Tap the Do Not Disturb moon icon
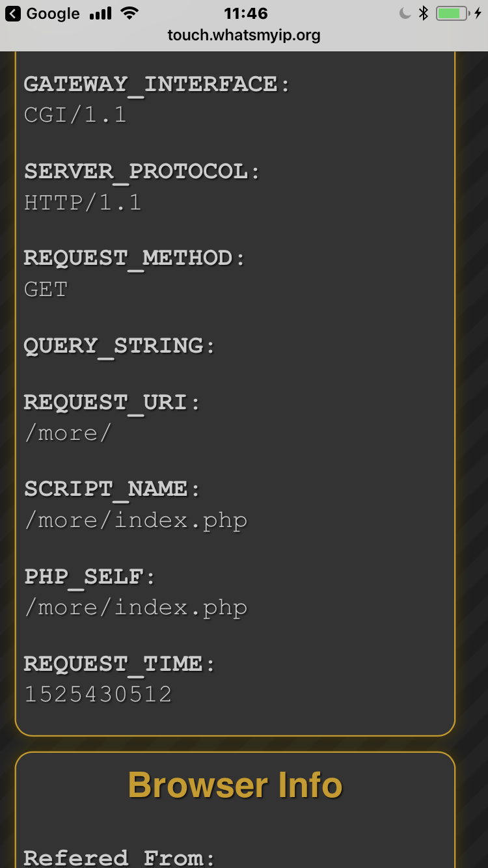This screenshot has width=488, height=868. tap(404, 12)
